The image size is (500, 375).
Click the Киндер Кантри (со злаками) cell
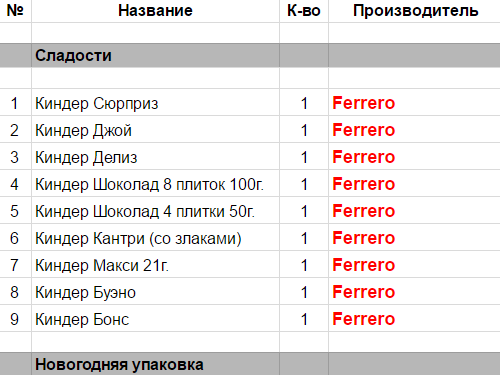tap(155, 237)
